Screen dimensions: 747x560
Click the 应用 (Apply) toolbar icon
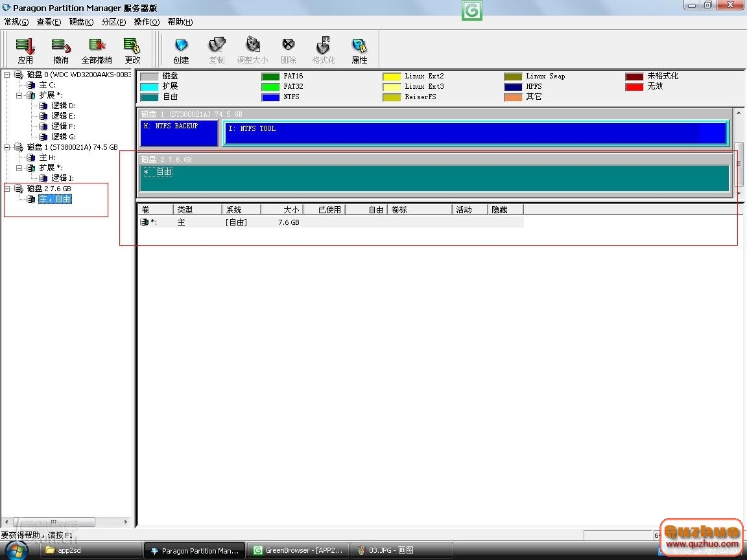25,50
